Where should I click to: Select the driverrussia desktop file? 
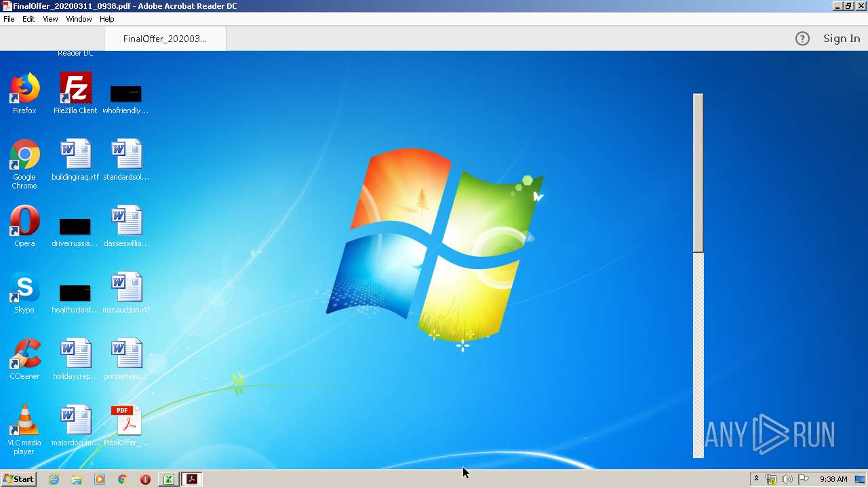75,231
